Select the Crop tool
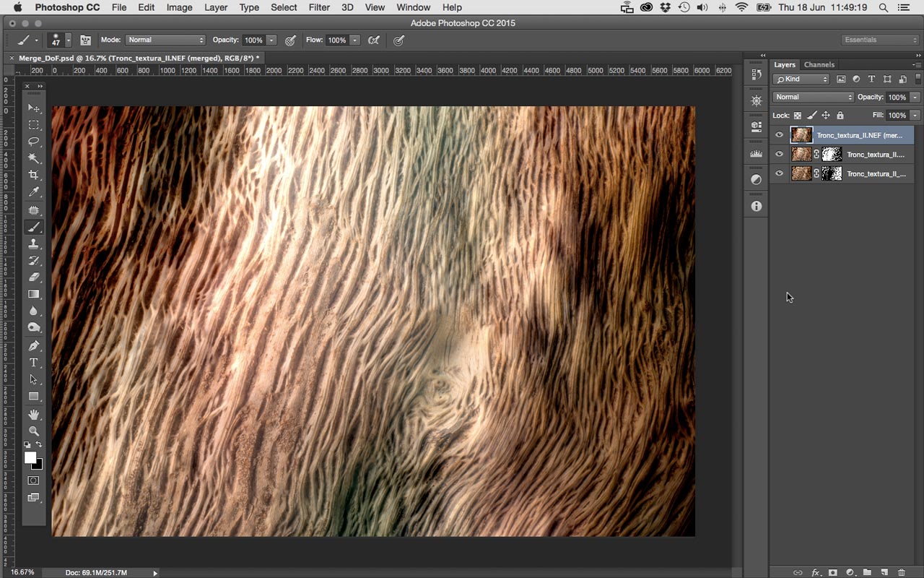The height and width of the screenshot is (578, 924). (x=34, y=176)
